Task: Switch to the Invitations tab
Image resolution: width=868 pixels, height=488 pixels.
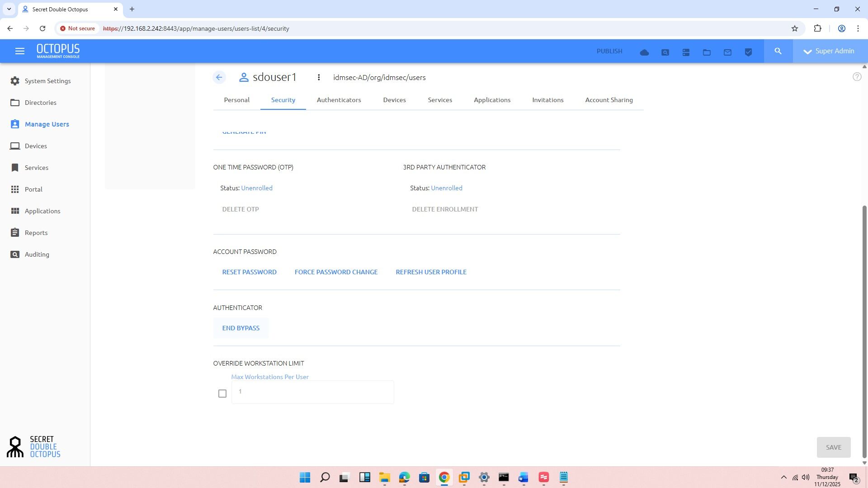Action: [x=547, y=100]
